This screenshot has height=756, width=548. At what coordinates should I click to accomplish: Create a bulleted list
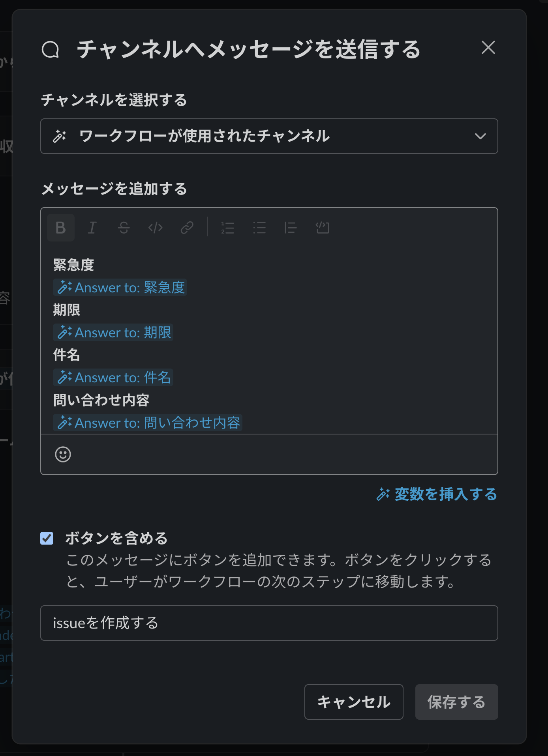click(260, 228)
